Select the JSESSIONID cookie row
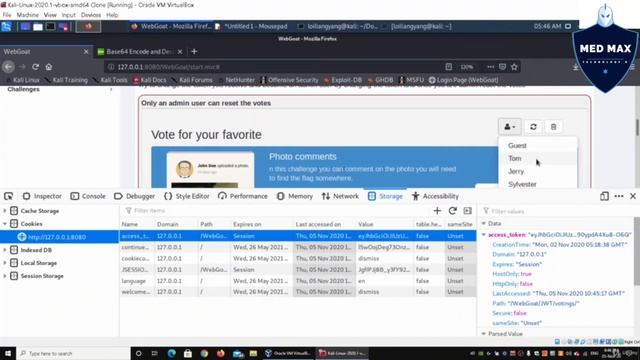Image resolution: width=640 pixels, height=360 pixels. (298, 270)
